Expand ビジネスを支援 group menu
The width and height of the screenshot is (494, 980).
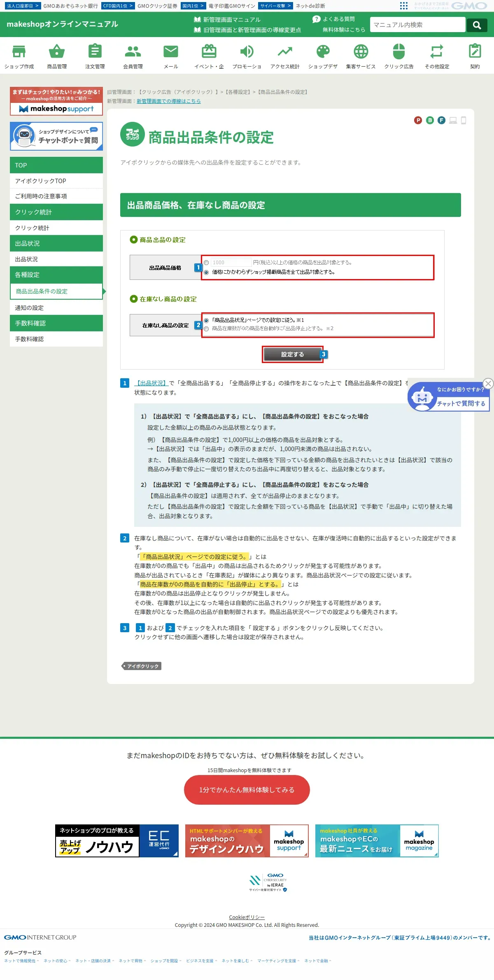202,961
